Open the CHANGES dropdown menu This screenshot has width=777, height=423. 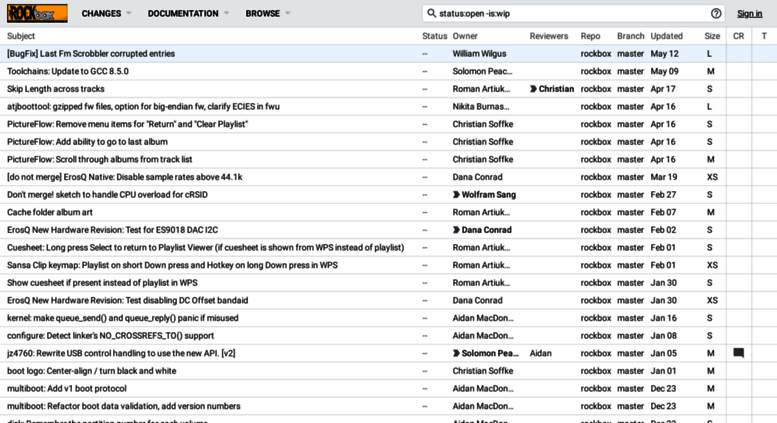pyautogui.click(x=106, y=13)
